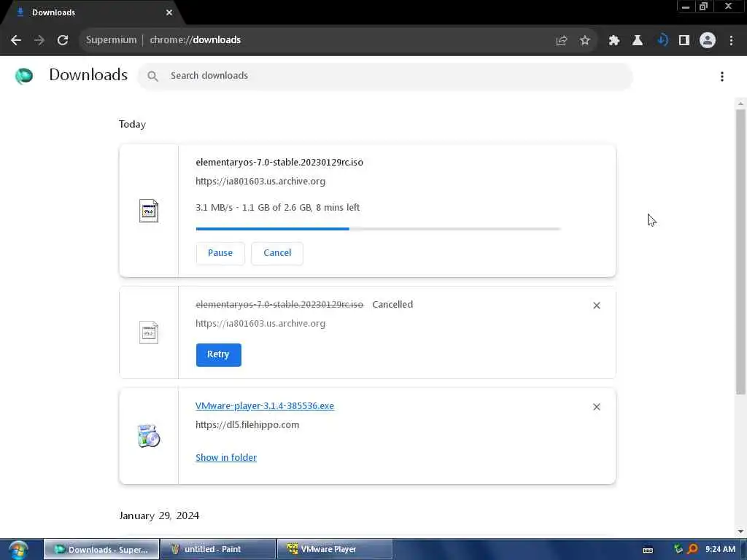Close the Downloads browser tab
Viewport: 747px width, 560px height.
[x=169, y=12]
